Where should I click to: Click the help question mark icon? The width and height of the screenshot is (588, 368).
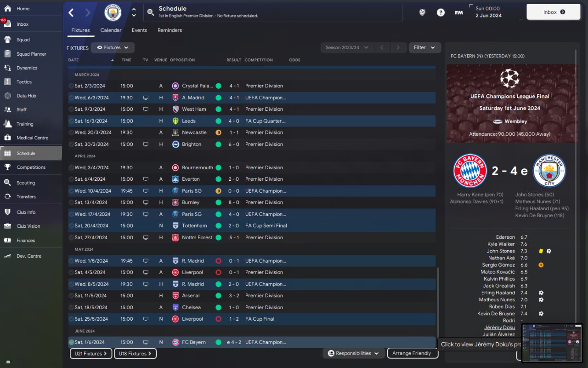pyautogui.click(x=441, y=12)
